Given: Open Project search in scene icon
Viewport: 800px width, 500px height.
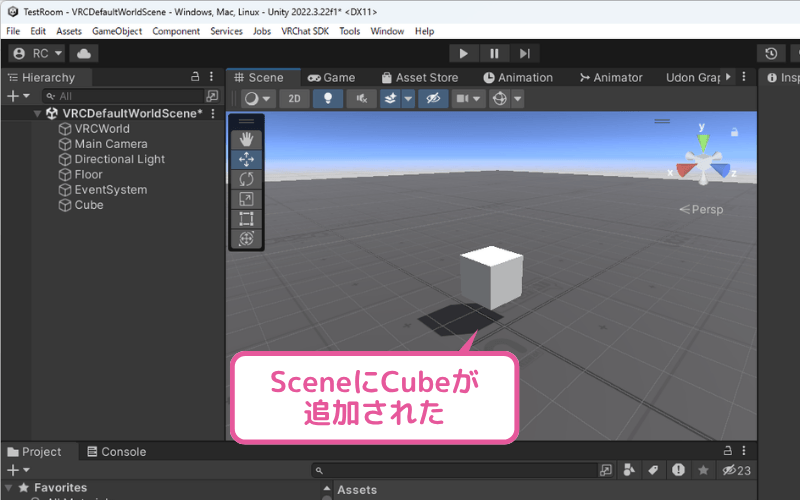Looking at the screenshot, I should pos(606,470).
